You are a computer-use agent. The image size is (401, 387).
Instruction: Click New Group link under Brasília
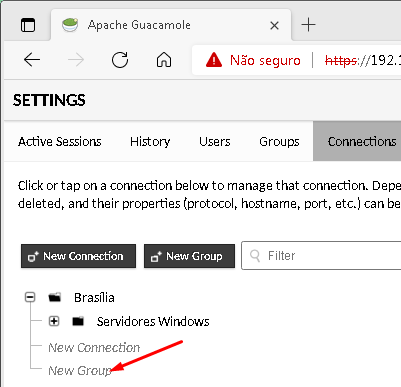pyautogui.click(x=80, y=370)
